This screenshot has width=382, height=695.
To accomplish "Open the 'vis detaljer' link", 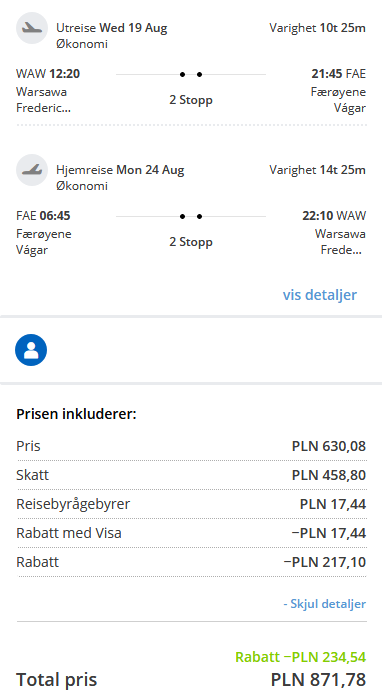I will pyautogui.click(x=320, y=295).
